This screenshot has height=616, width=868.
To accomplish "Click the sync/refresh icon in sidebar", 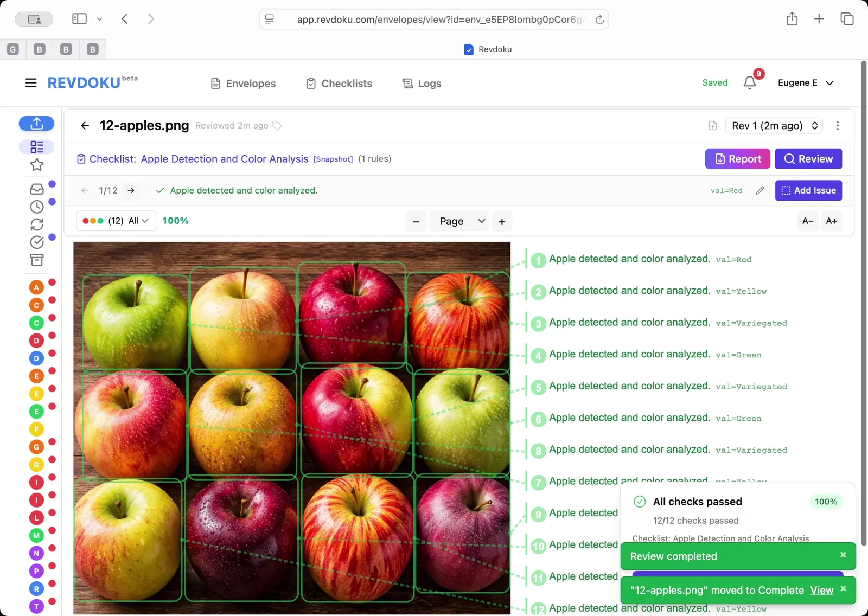I will click(36, 224).
